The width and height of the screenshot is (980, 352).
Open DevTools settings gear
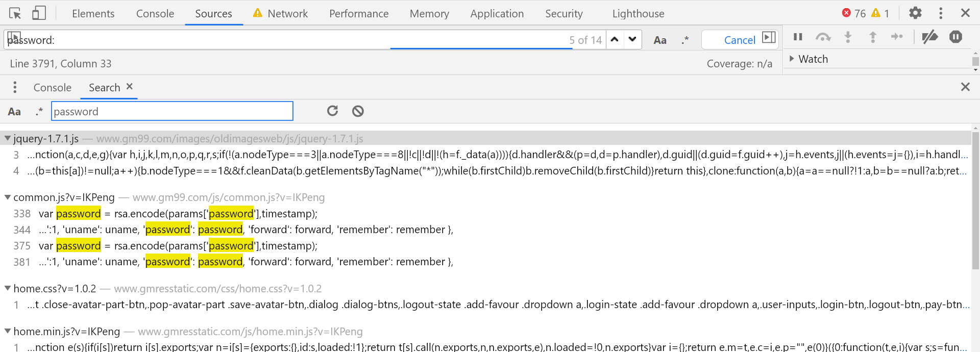tap(915, 13)
